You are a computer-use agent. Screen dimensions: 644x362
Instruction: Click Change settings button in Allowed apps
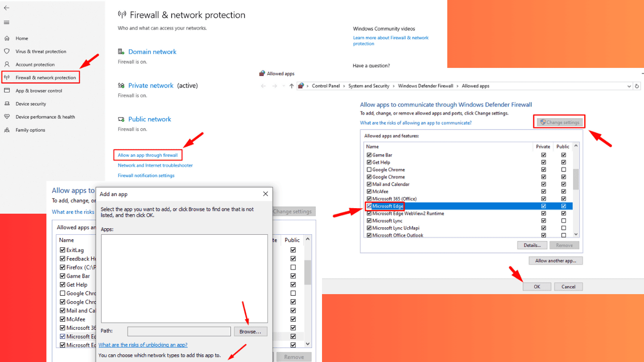(559, 122)
